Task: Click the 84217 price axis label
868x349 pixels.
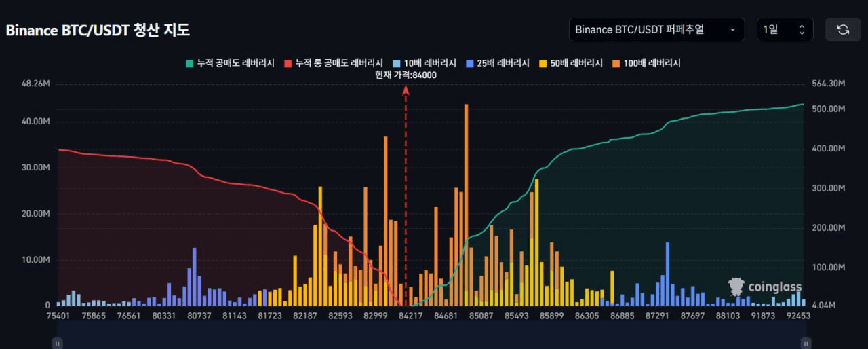Action: point(410,316)
